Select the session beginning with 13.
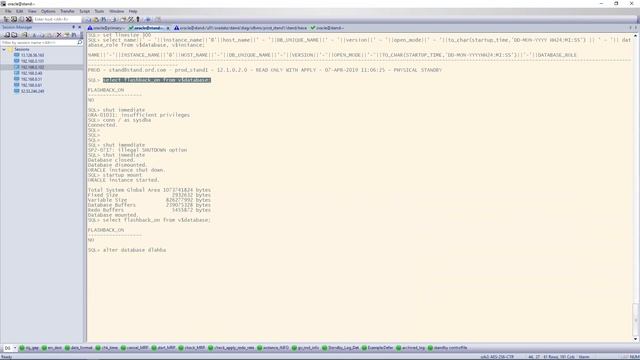 (32, 55)
